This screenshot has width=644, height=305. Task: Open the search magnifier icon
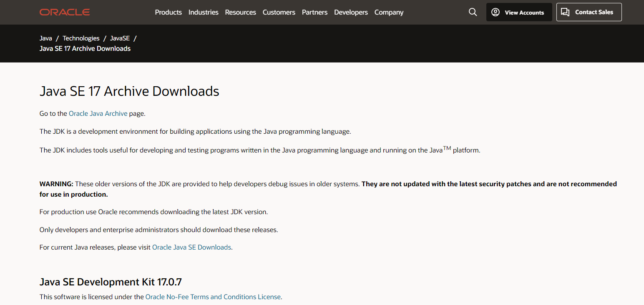(x=473, y=12)
